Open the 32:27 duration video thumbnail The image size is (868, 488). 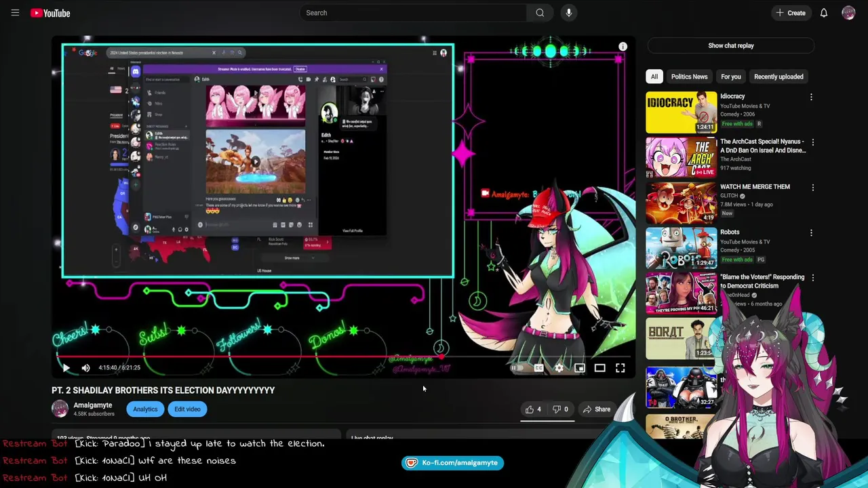tap(681, 386)
